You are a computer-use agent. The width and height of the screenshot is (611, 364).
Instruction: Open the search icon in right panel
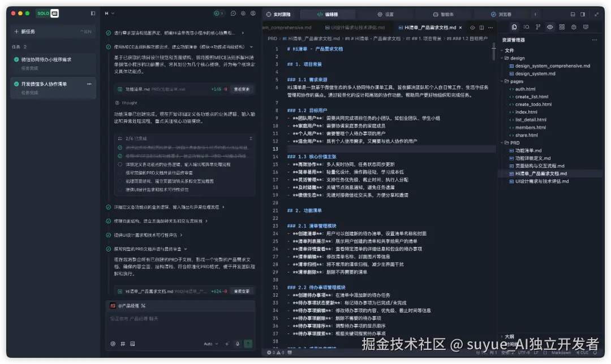[526, 27]
